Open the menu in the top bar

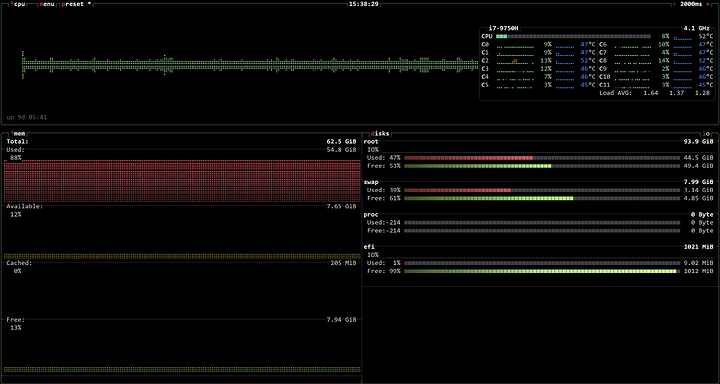point(46,4)
